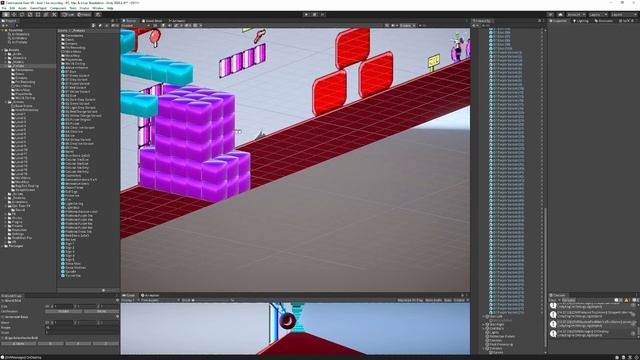Toggle Stats overlay in Game view

point(448,300)
